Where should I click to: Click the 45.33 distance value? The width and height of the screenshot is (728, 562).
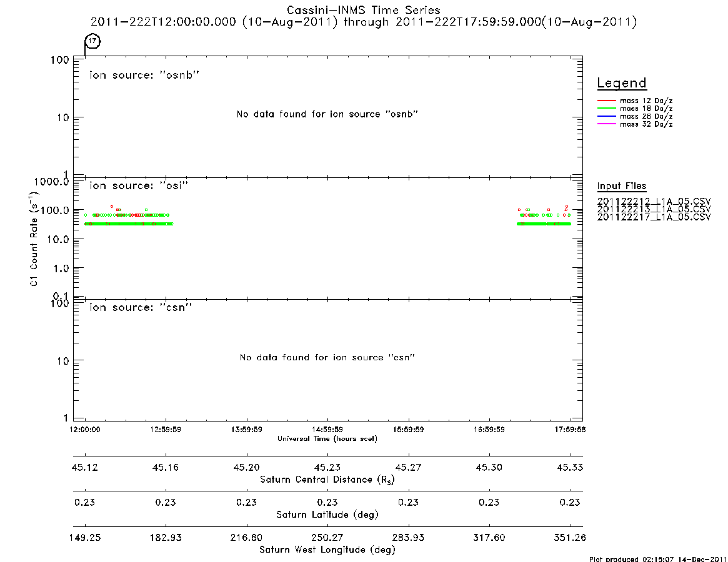coord(570,467)
